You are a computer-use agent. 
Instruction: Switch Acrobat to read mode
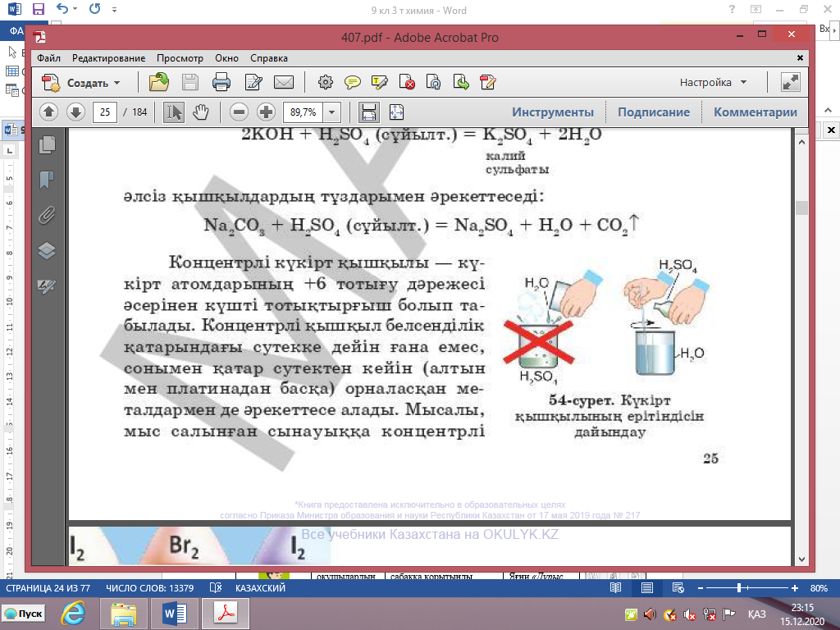(791, 83)
